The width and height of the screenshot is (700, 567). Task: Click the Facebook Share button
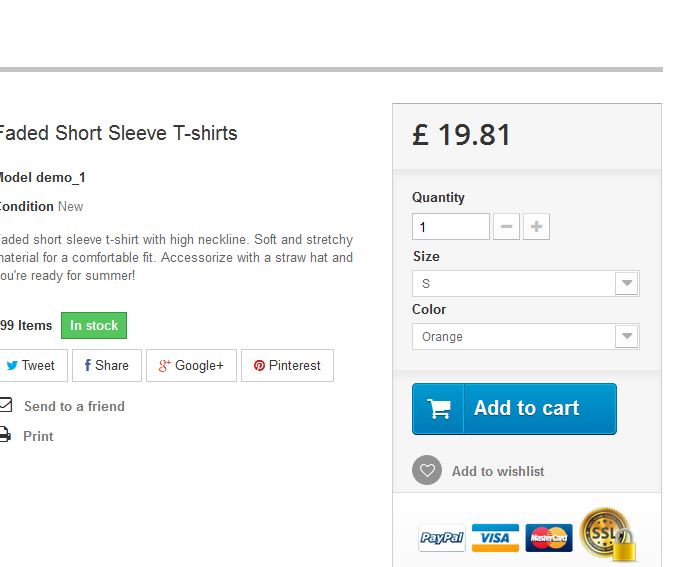tap(106, 366)
